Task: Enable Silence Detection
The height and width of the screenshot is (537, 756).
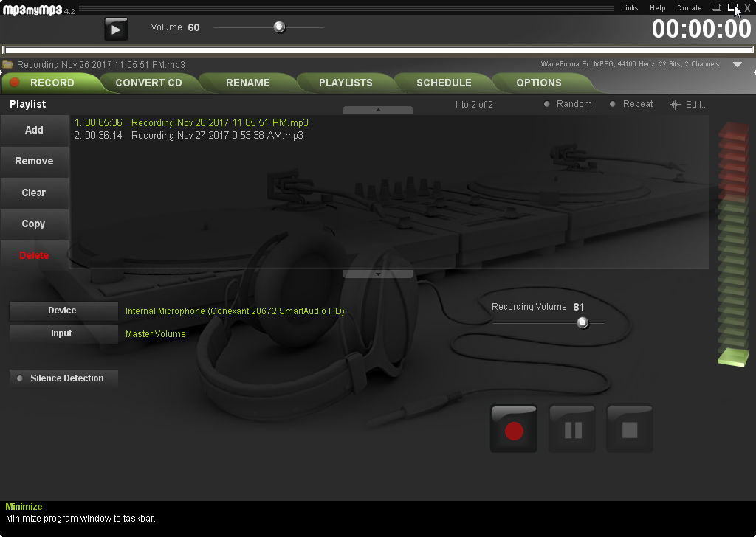Action: coord(63,378)
